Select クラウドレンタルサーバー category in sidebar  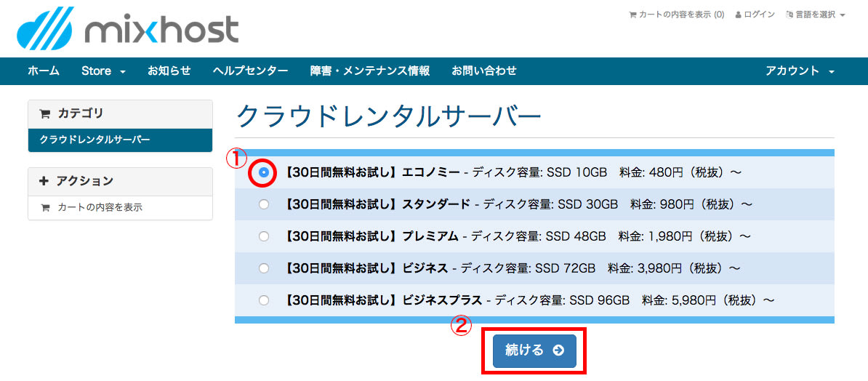pyautogui.click(x=120, y=140)
